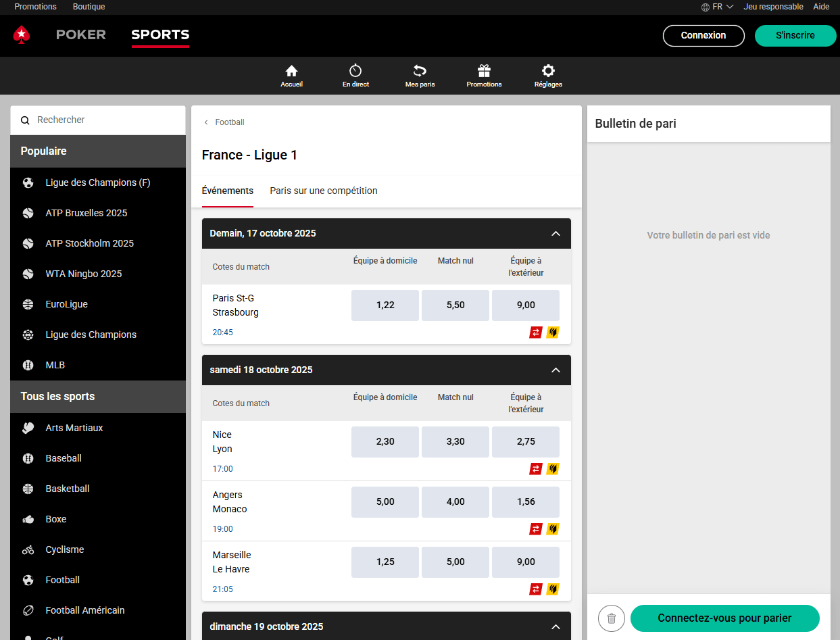Image resolution: width=840 pixels, height=640 pixels.
Task: Open Mes paris bets icon
Action: pos(420,71)
